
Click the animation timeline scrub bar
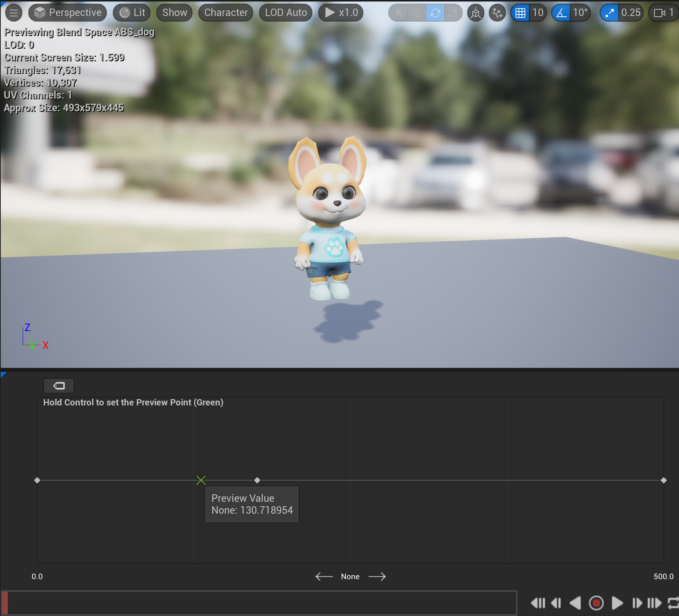click(x=261, y=603)
